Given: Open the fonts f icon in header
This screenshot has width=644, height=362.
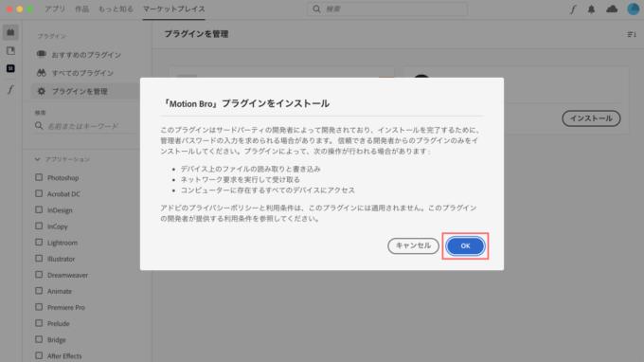Looking at the screenshot, I should (573, 9).
